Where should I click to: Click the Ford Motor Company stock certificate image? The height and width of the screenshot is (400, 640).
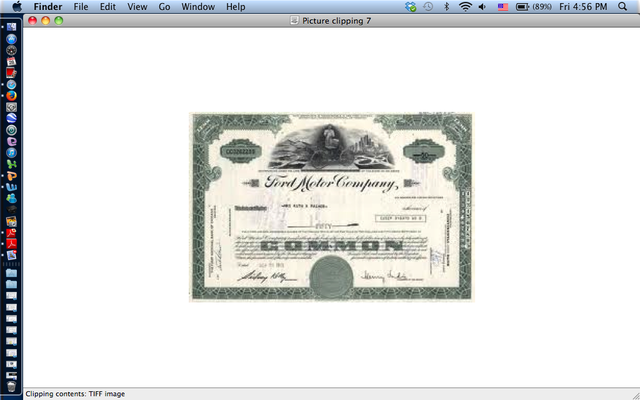(x=331, y=207)
